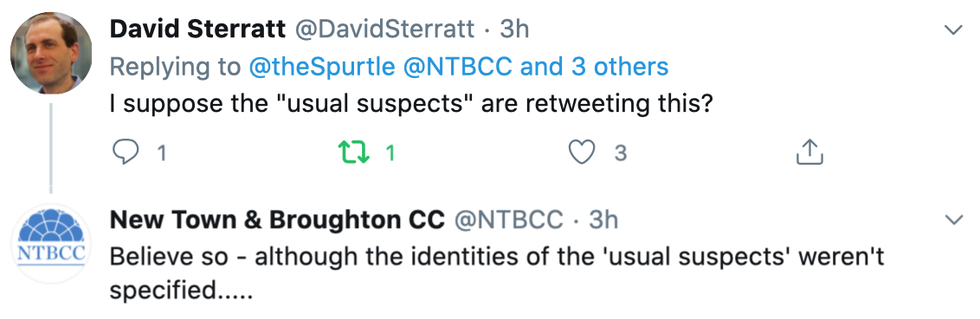Open the reply text starting 'Believe so'

tap(497, 274)
